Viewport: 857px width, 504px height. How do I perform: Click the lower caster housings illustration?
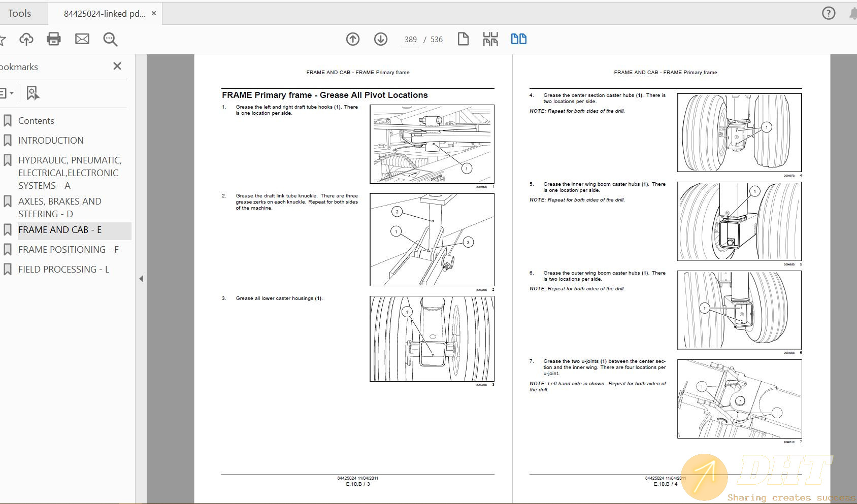tap(432, 339)
